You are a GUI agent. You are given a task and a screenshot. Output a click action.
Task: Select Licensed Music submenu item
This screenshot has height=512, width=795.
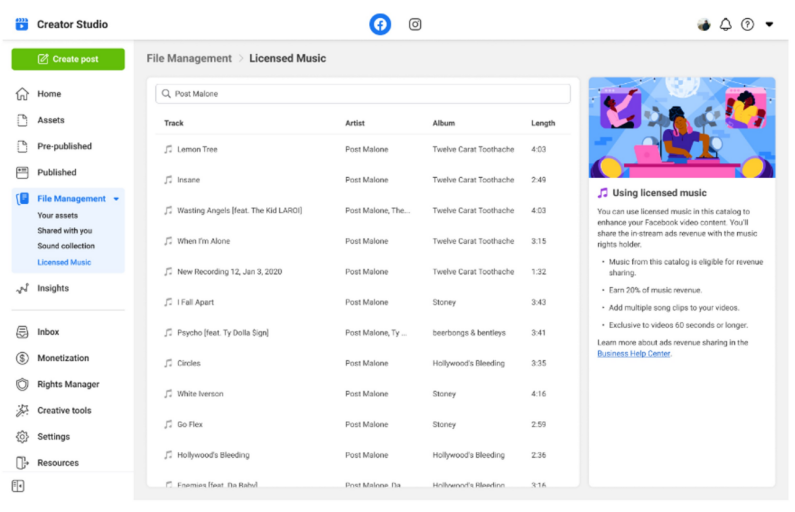[x=64, y=262]
